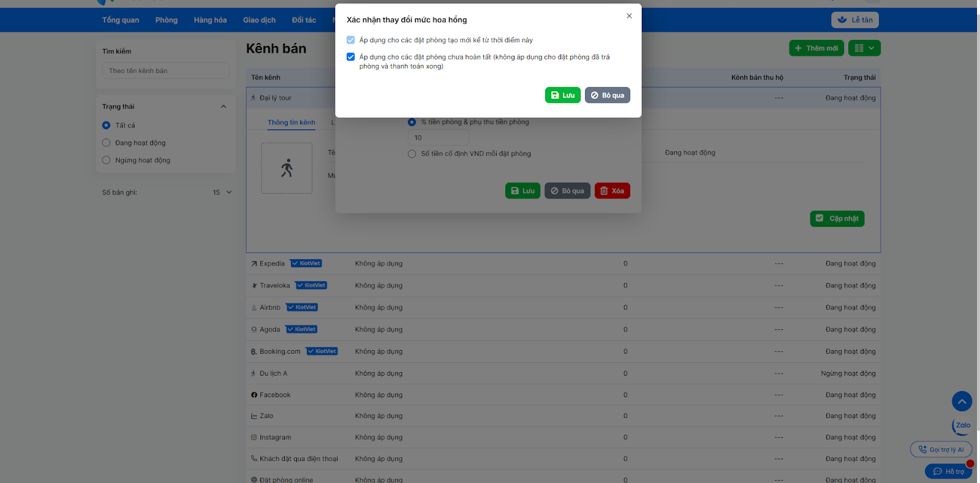Click the Airbnb channel icon
This screenshot has height=483, width=980.
click(254, 308)
